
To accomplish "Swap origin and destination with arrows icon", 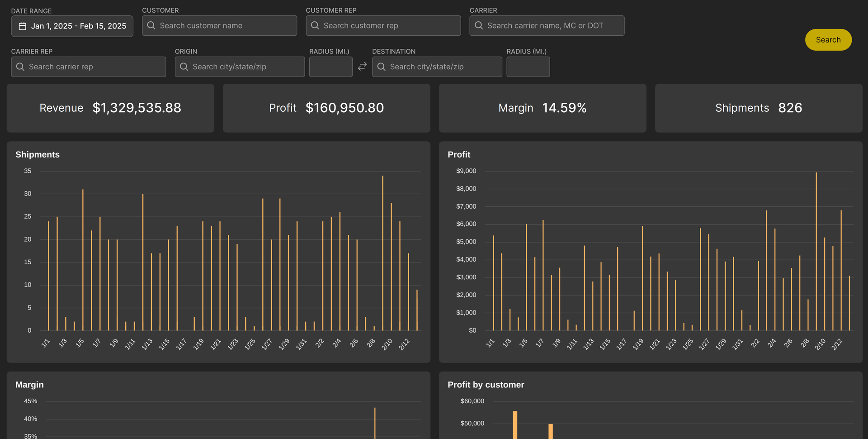I will click(x=362, y=67).
